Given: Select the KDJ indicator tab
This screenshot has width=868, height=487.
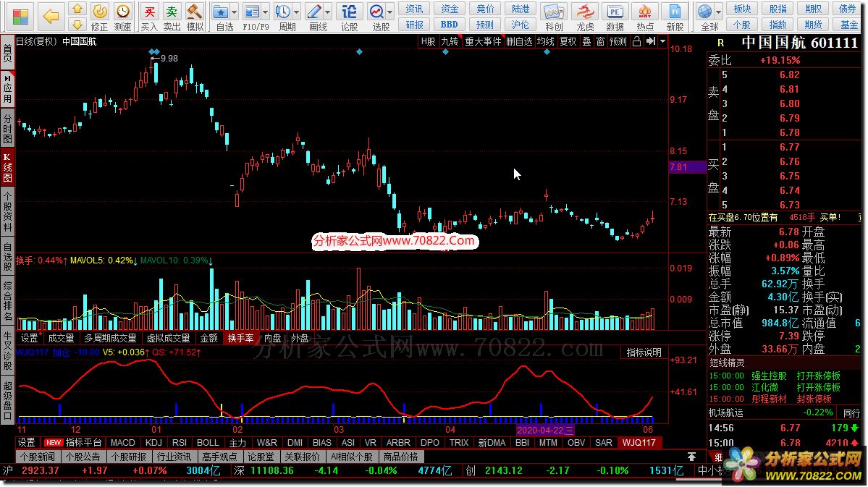Looking at the screenshot, I should point(153,443).
